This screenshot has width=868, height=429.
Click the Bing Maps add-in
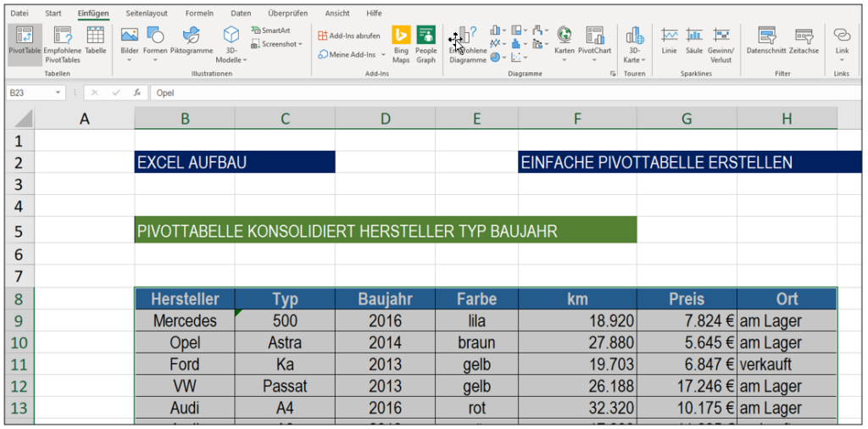click(x=401, y=44)
